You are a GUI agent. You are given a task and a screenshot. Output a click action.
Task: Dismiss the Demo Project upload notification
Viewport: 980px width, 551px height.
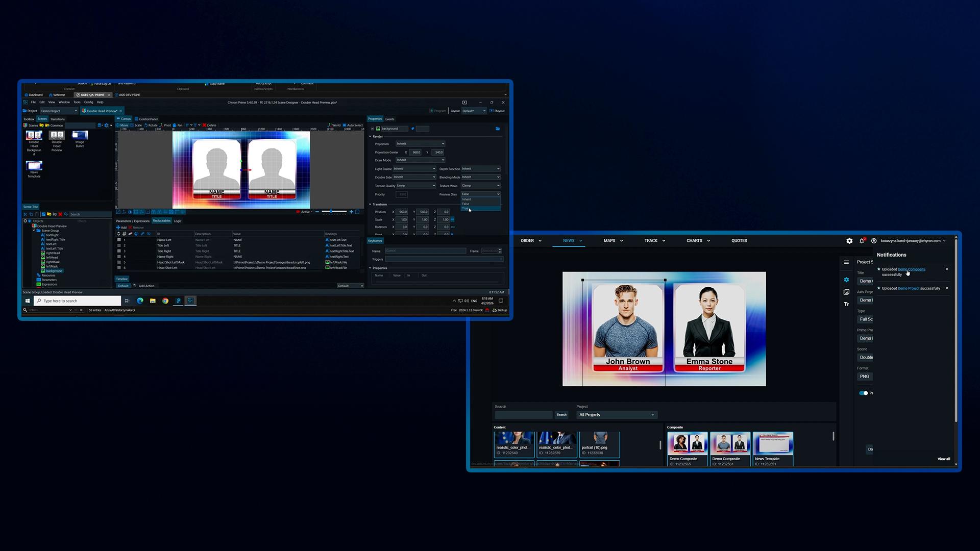pyautogui.click(x=947, y=288)
